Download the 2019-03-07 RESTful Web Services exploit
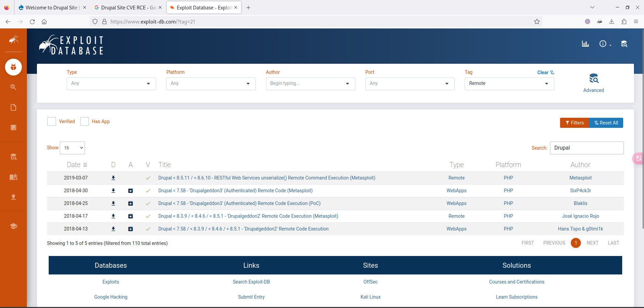 click(x=113, y=178)
